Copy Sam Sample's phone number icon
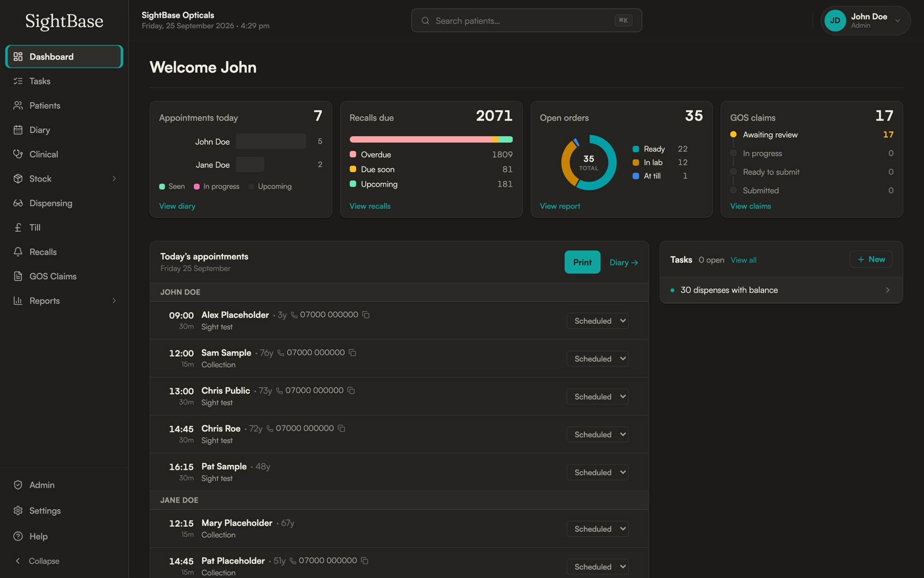Viewport: 924px width, 578px height. click(x=353, y=352)
